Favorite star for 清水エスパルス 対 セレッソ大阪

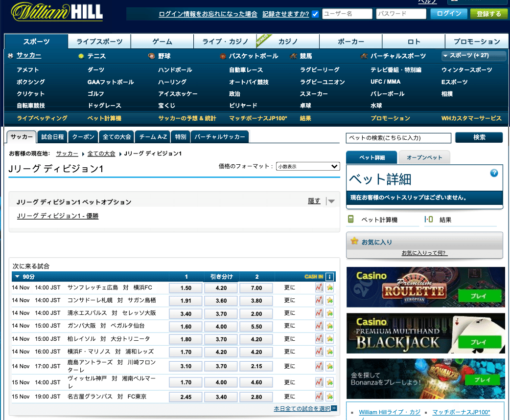click(330, 313)
